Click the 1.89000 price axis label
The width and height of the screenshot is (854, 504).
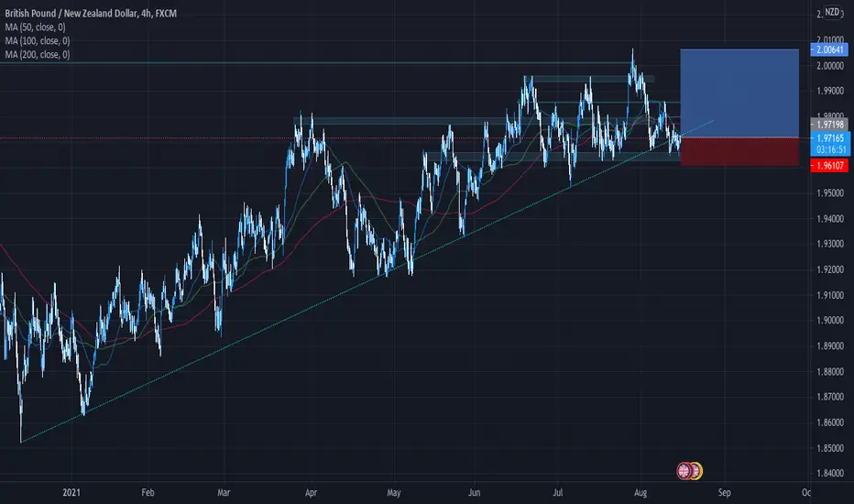829,345
